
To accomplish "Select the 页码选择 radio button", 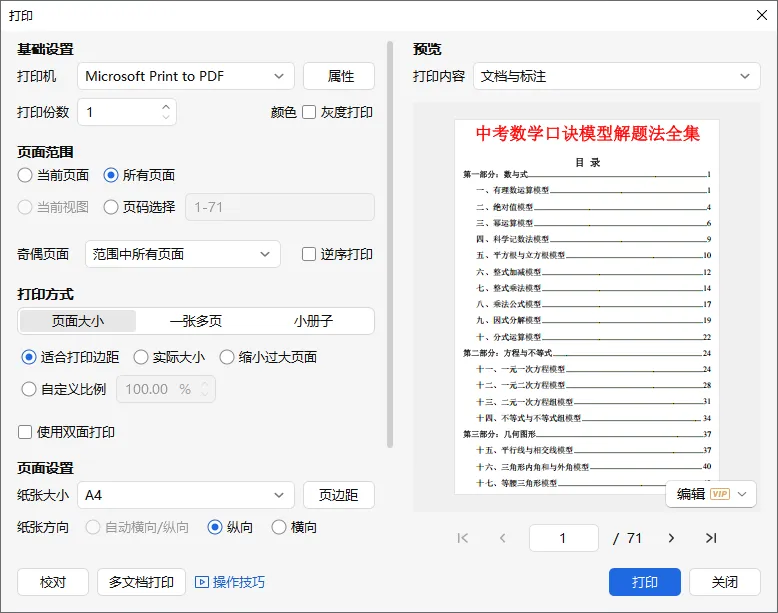I will [111, 207].
